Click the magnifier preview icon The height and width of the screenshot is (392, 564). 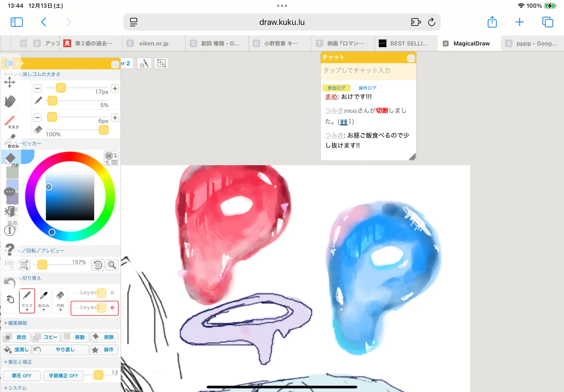112,265
